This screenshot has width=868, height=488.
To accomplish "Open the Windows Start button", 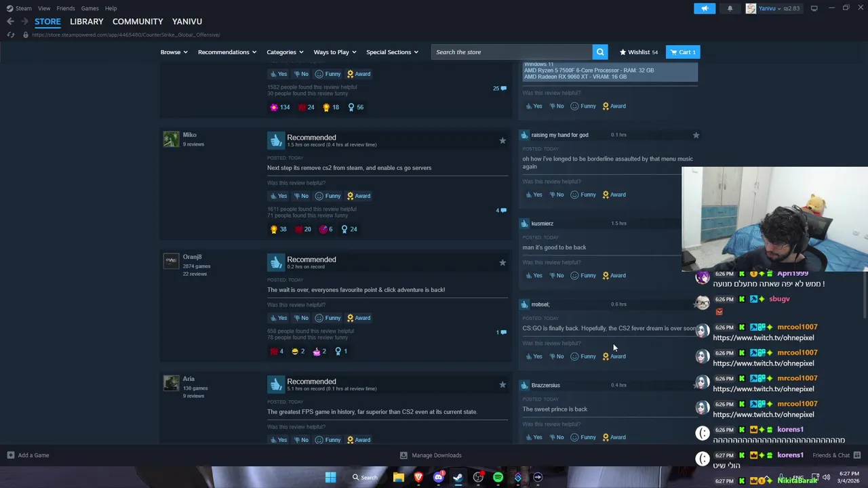I will click(x=330, y=477).
